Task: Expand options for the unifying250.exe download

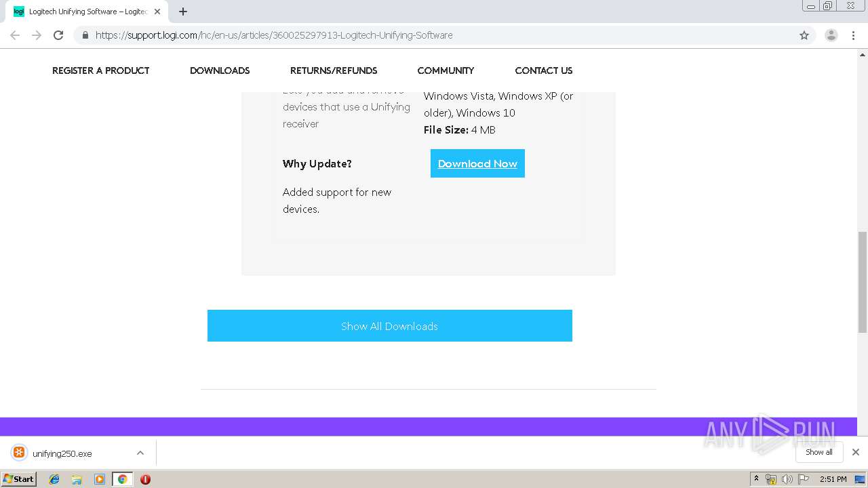Action: (x=140, y=453)
